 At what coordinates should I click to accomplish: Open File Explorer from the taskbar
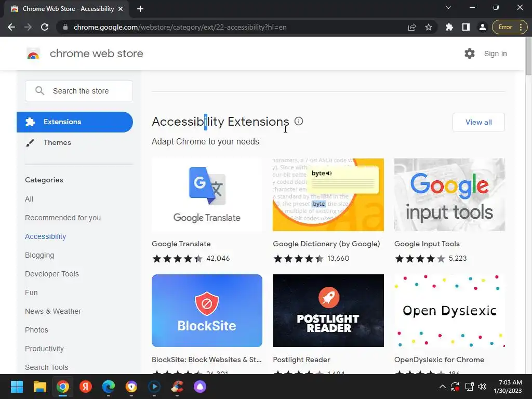[x=39, y=387]
